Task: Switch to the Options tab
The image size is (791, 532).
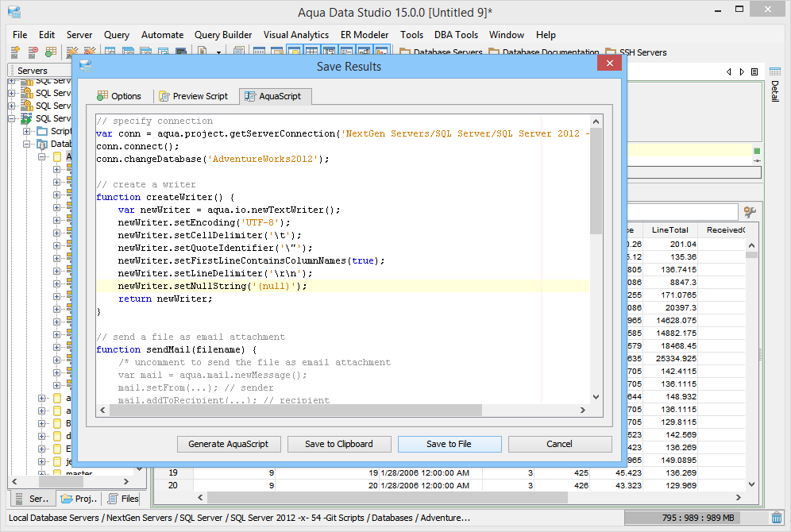Action: [119, 96]
